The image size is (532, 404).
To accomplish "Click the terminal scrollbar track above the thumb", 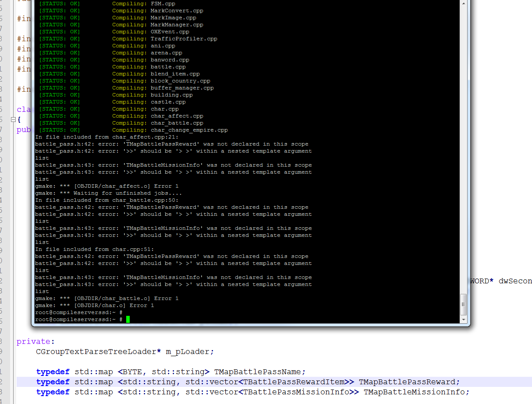I will (463, 149).
